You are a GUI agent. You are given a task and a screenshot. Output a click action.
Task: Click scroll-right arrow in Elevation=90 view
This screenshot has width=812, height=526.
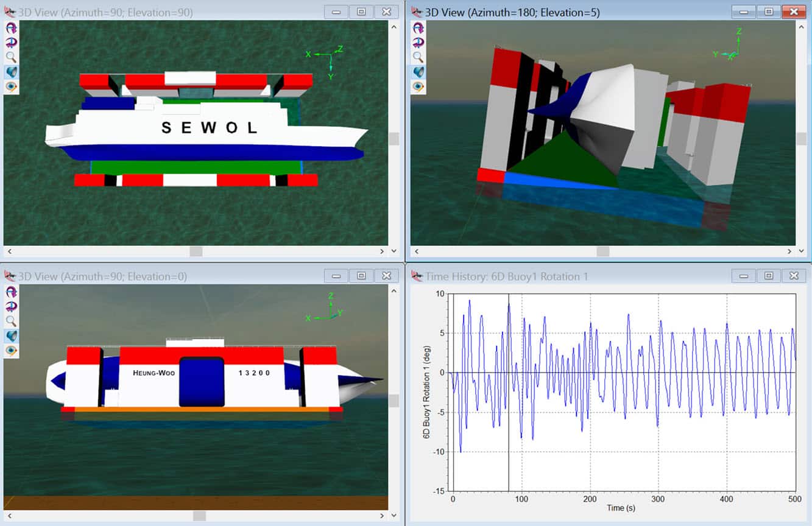382,251
